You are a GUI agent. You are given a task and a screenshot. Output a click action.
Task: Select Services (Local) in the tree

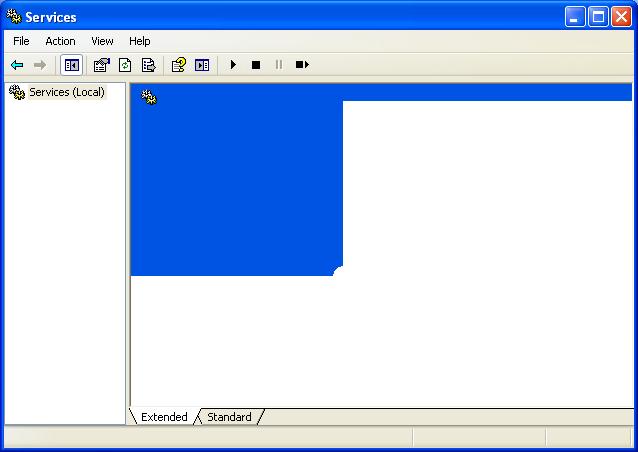(67, 92)
